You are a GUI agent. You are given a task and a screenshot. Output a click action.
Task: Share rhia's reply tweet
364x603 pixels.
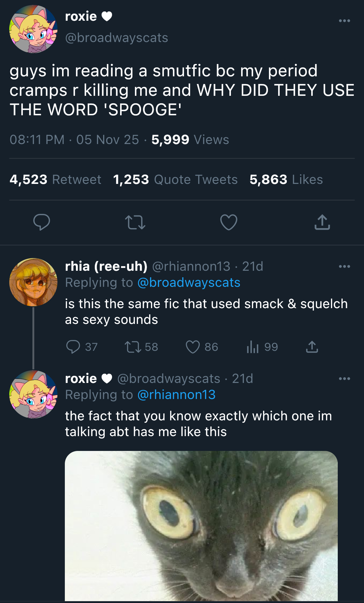click(x=312, y=347)
